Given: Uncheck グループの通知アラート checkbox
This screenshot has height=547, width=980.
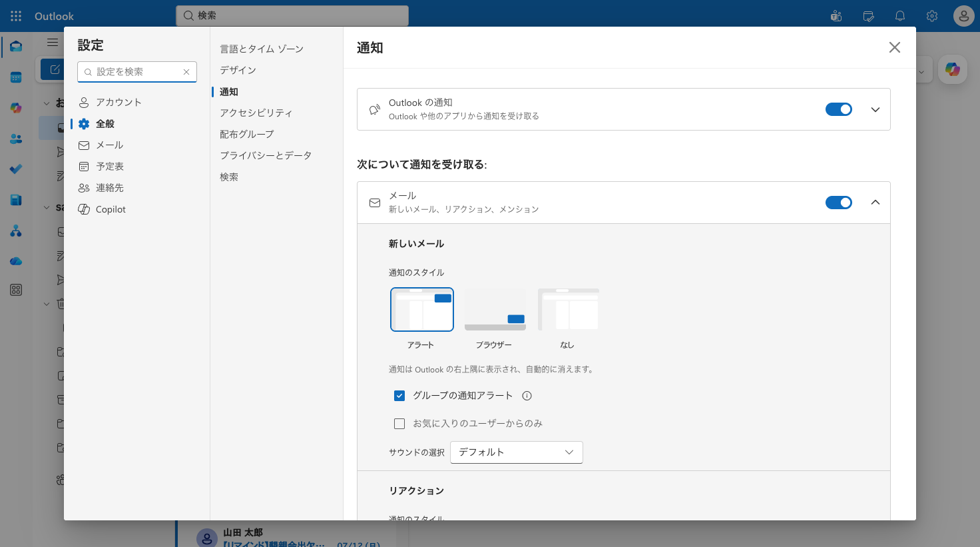Looking at the screenshot, I should click(399, 396).
